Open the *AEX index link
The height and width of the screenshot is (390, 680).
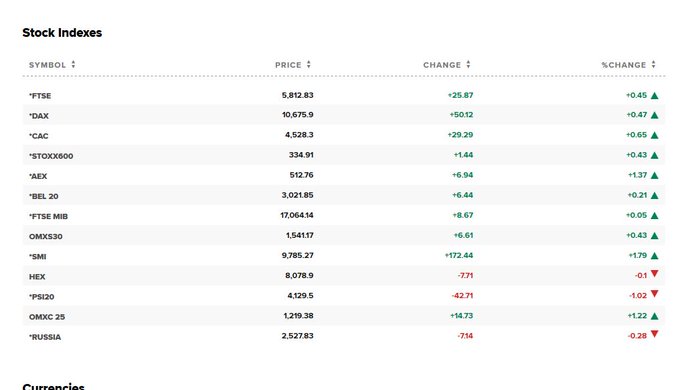[x=38, y=176]
